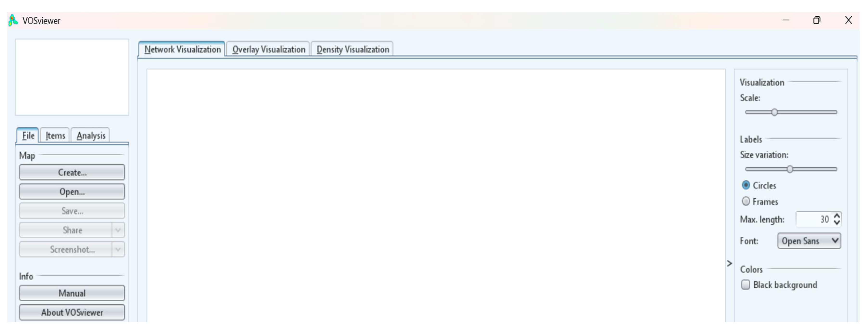The height and width of the screenshot is (330, 868).
Task: Click the Create... map button
Action: (72, 173)
